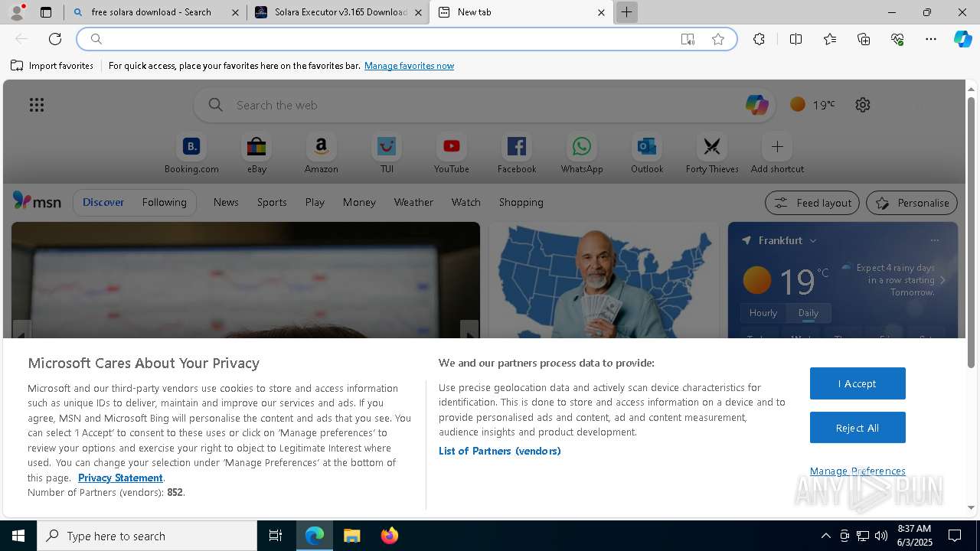Open File Explorer from taskbar

tap(352, 536)
